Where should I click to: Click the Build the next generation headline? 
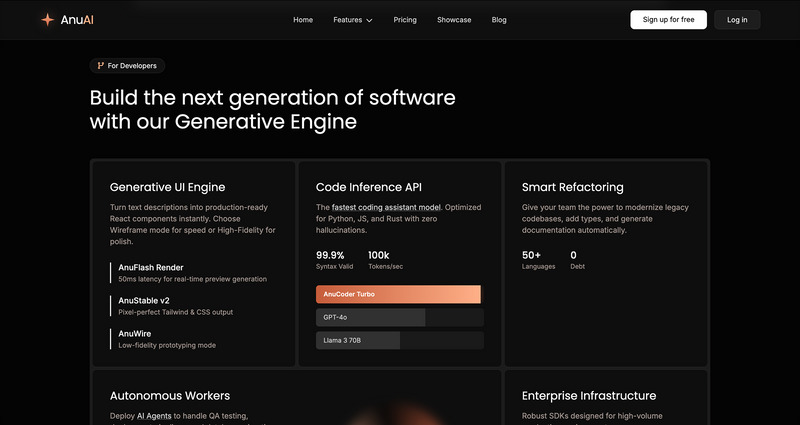pos(272,110)
